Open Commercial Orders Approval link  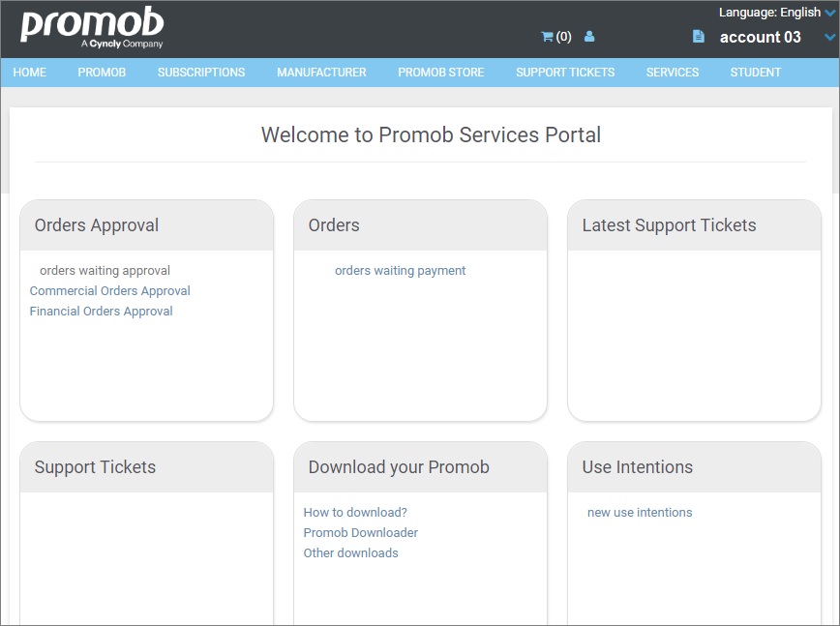click(x=109, y=291)
